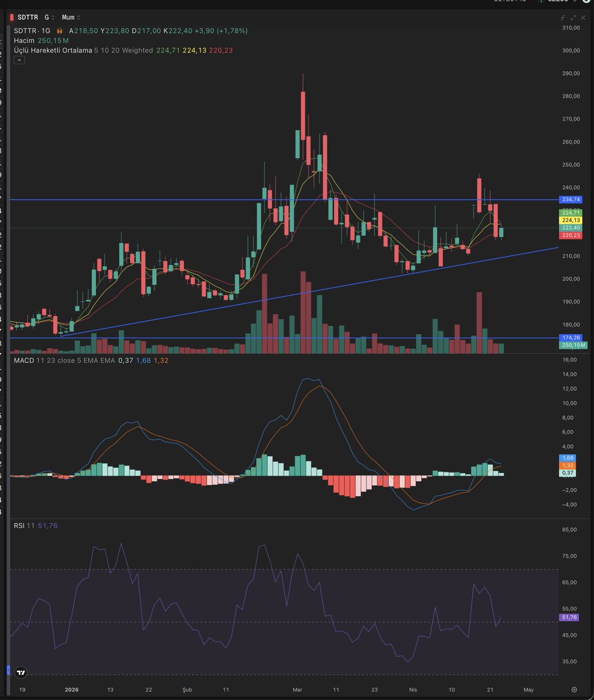Click the red 220,23 moving average label
594x700 pixels.
pyautogui.click(x=570, y=235)
